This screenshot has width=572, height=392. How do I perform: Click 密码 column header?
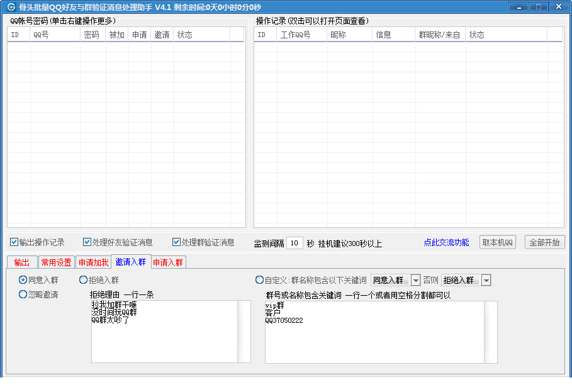tap(93, 35)
